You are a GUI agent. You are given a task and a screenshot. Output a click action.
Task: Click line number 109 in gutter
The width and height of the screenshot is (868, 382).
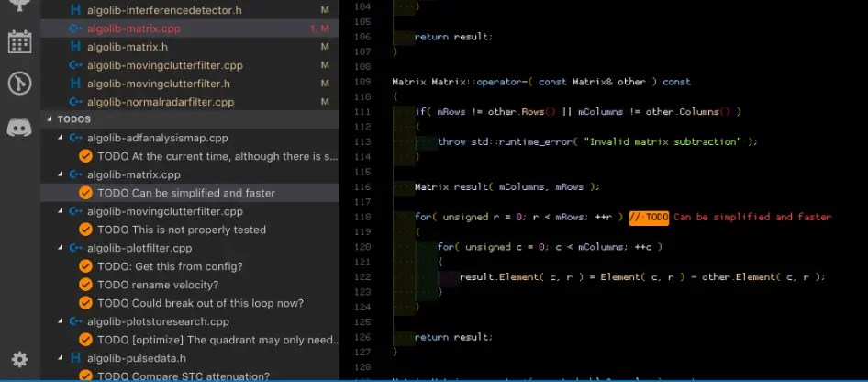(x=362, y=82)
